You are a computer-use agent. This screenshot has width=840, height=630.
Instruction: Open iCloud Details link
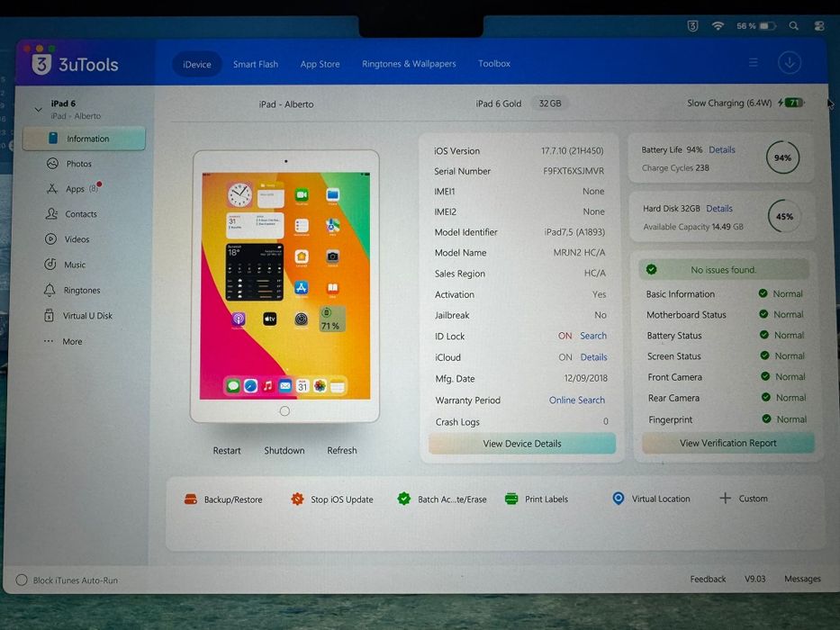coord(593,357)
